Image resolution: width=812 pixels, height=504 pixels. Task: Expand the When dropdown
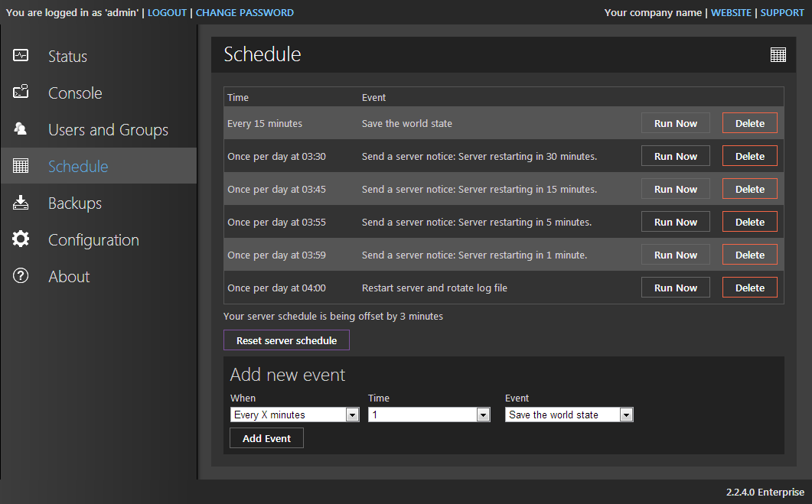coord(352,415)
